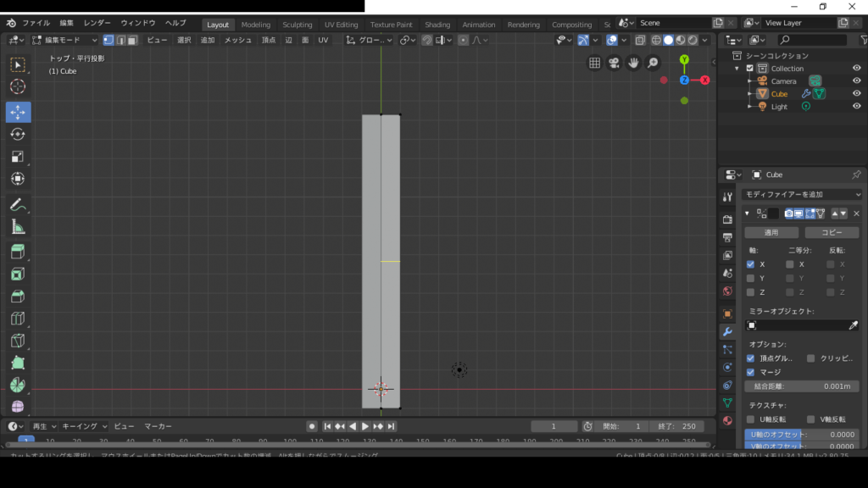
Task: Select the 3D Cursor tool
Action: 18,86
